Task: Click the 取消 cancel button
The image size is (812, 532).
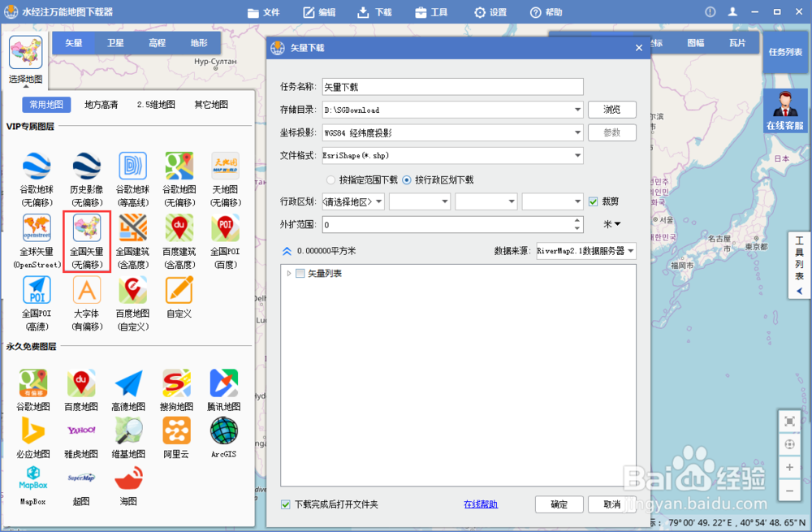Action: tap(612, 504)
